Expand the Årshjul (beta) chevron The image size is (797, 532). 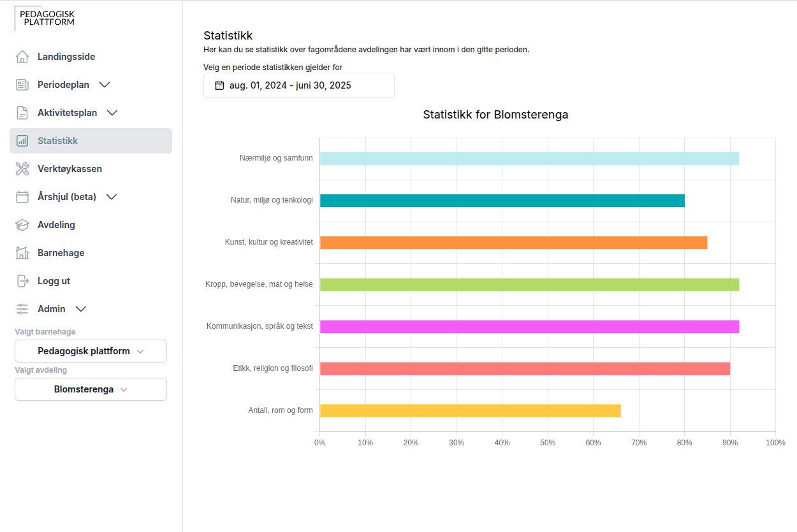pyautogui.click(x=112, y=197)
